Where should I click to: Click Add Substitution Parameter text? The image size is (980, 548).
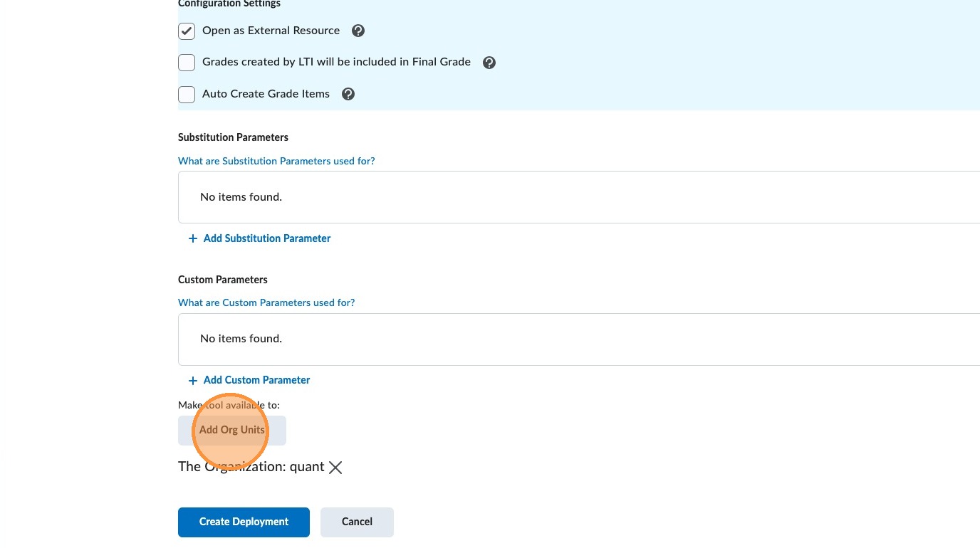coord(267,238)
